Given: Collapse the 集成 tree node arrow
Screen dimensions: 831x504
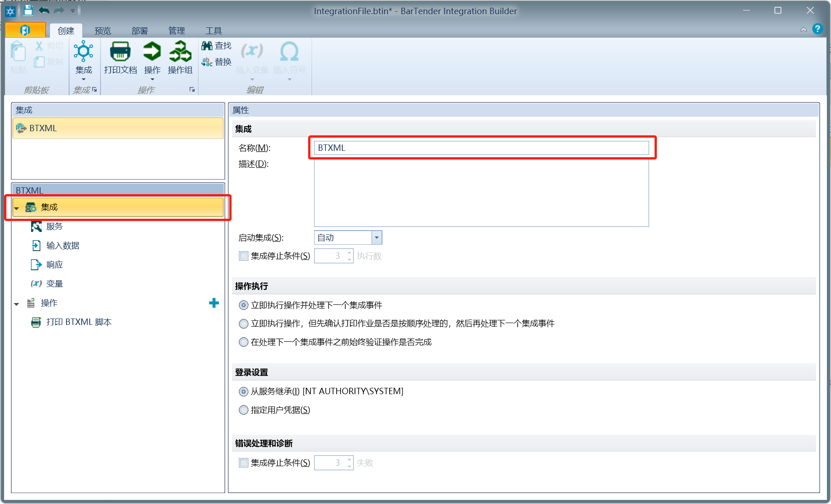Looking at the screenshot, I should coord(16,208).
